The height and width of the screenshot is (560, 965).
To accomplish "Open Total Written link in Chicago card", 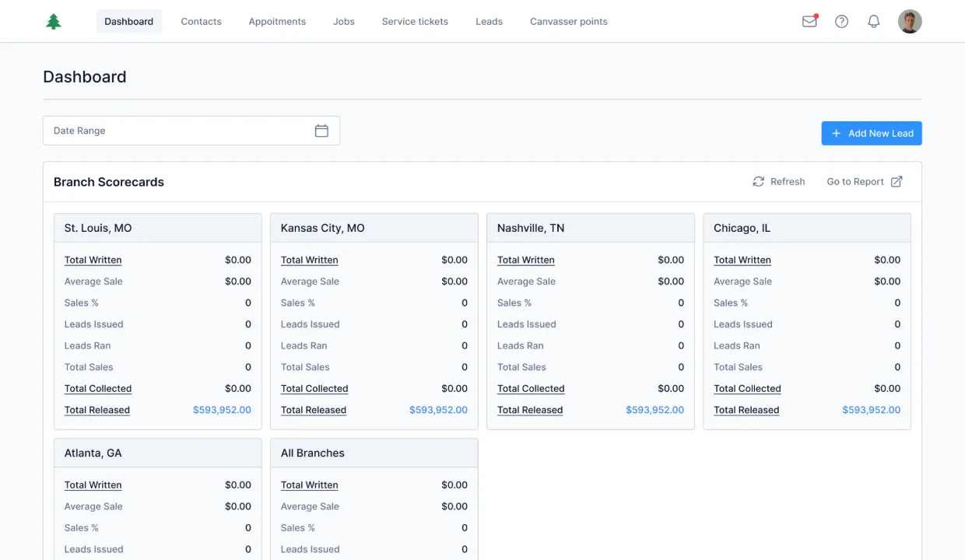I will [742, 260].
